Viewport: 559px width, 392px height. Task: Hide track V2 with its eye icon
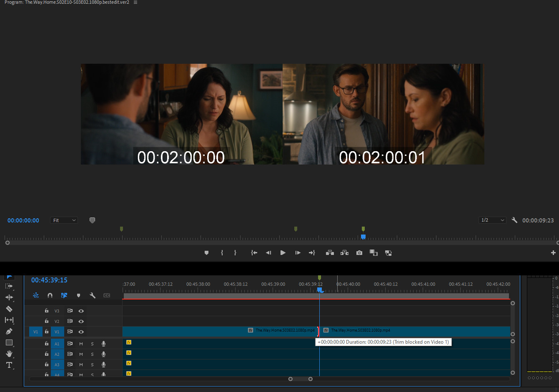pyautogui.click(x=81, y=321)
